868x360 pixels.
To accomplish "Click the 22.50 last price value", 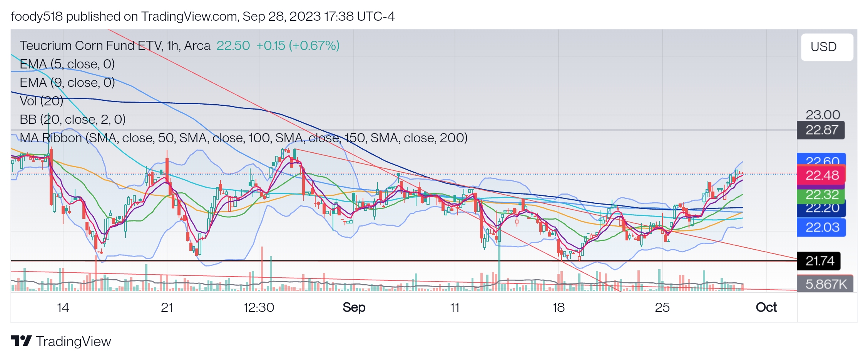I will [x=233, y=45].
